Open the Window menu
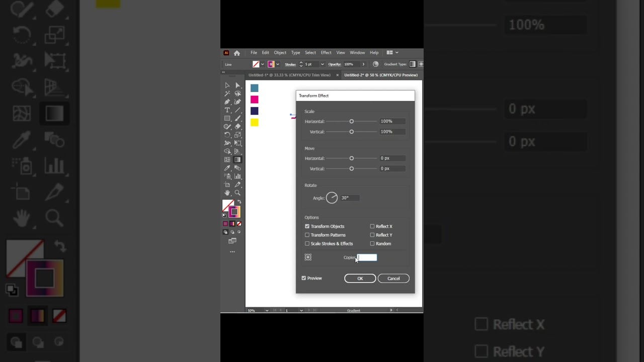Screen dimensions: 644x362 tap(357, 53)
